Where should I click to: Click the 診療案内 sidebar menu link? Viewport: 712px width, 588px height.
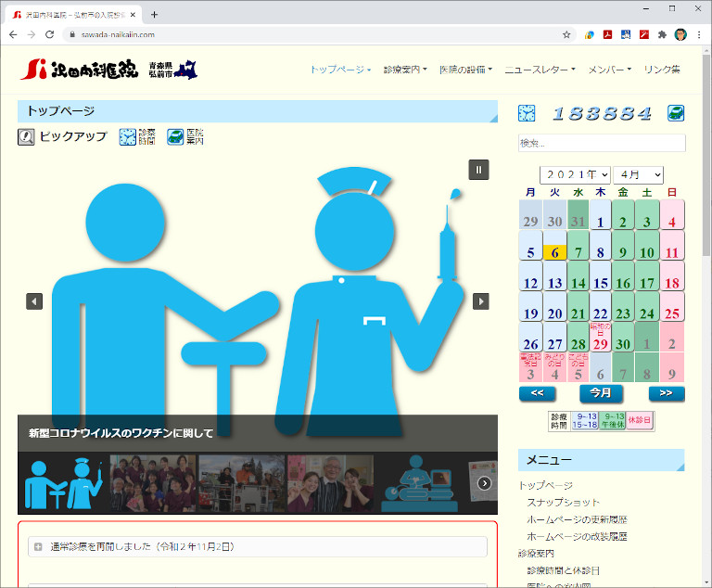[x=536, y=554]
